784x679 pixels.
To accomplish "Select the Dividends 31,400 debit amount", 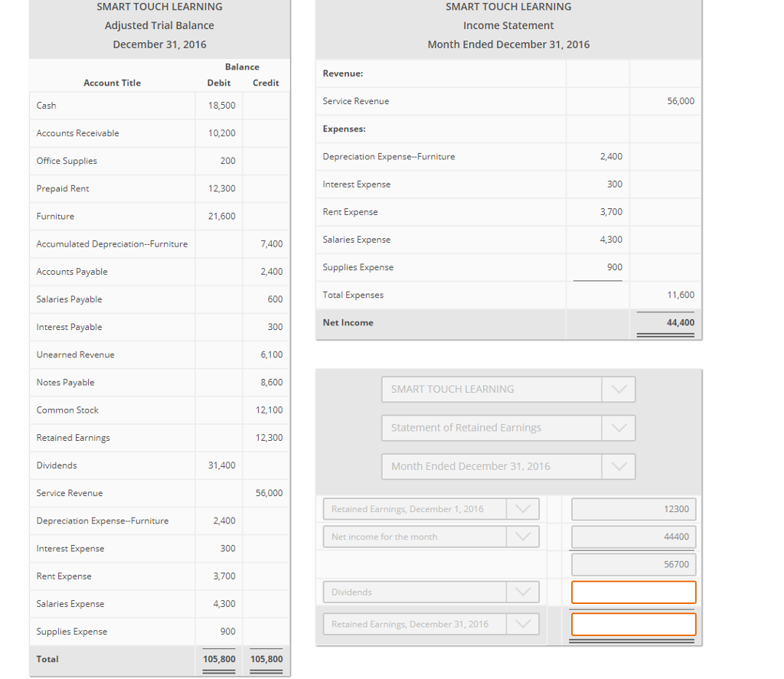I will pyautogui.click(x=221, y=465).
